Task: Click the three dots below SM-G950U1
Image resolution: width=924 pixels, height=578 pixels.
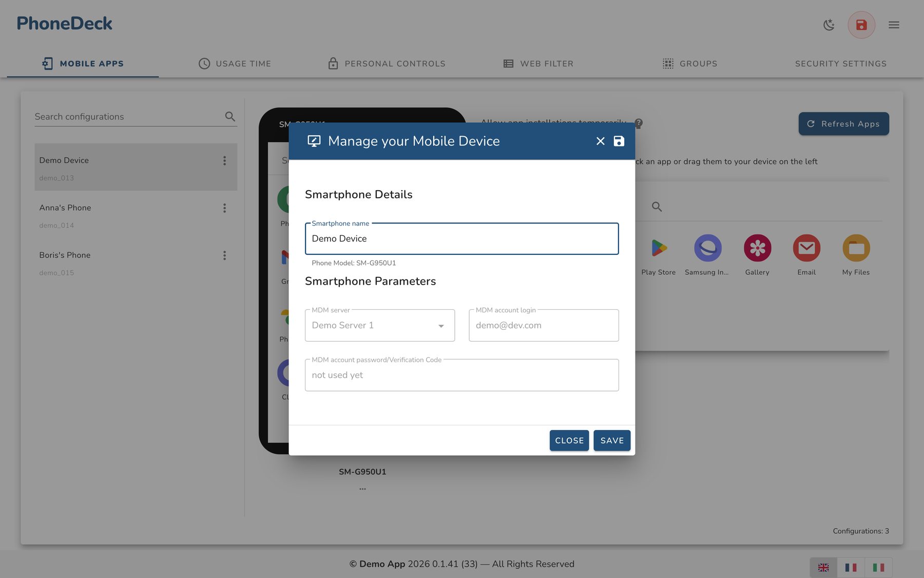Action: [x=362, y=489]
